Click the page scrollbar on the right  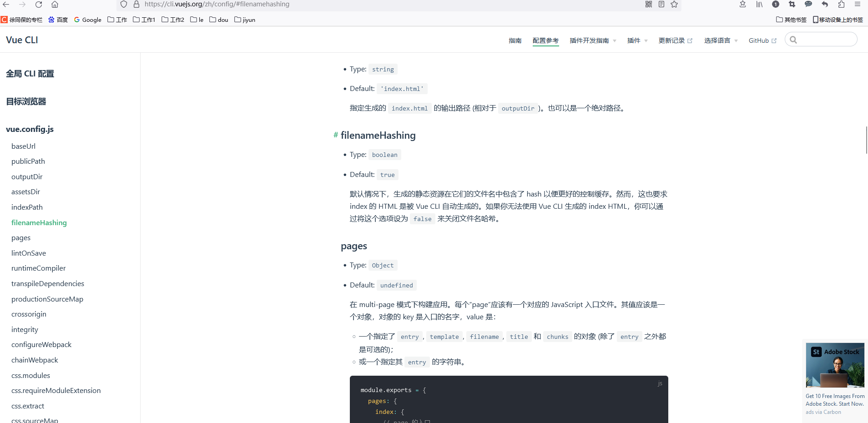[x=866, y=141]
